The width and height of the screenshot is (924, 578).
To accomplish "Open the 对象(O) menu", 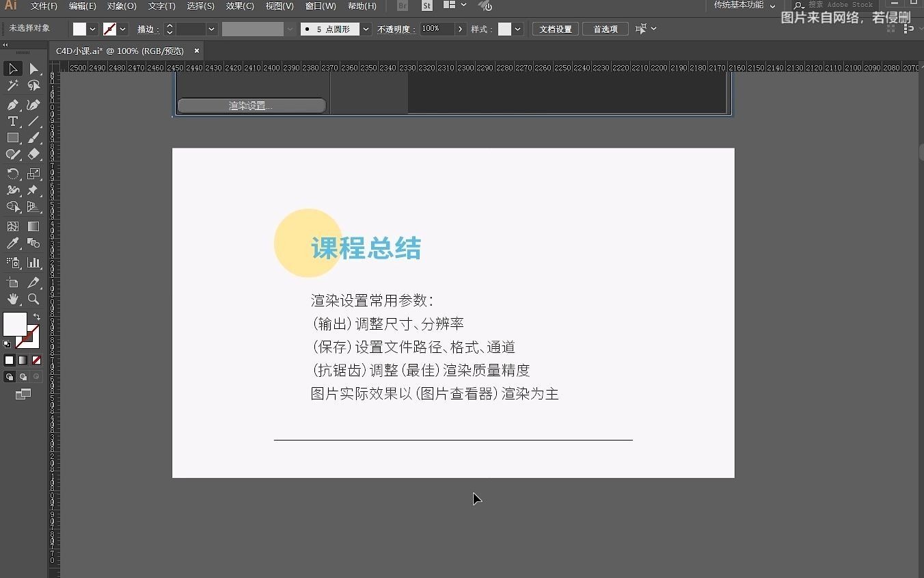I will click(x=122, y=5).
